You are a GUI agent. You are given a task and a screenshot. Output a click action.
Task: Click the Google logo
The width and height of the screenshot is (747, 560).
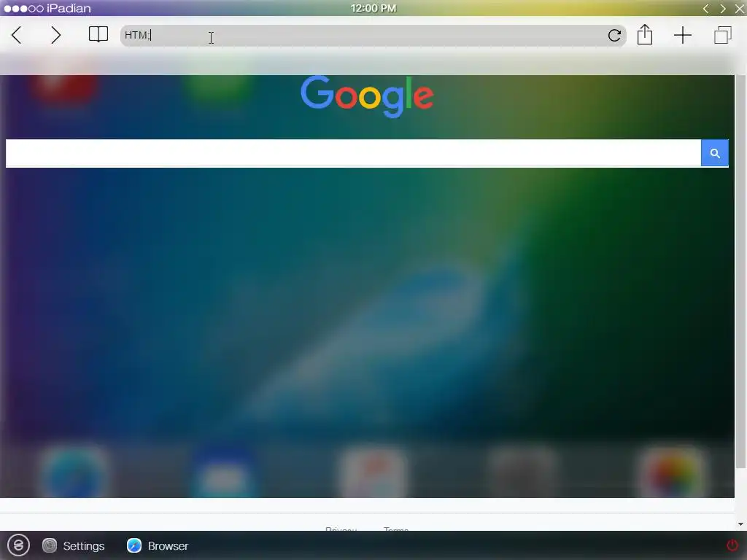[367, 97]
